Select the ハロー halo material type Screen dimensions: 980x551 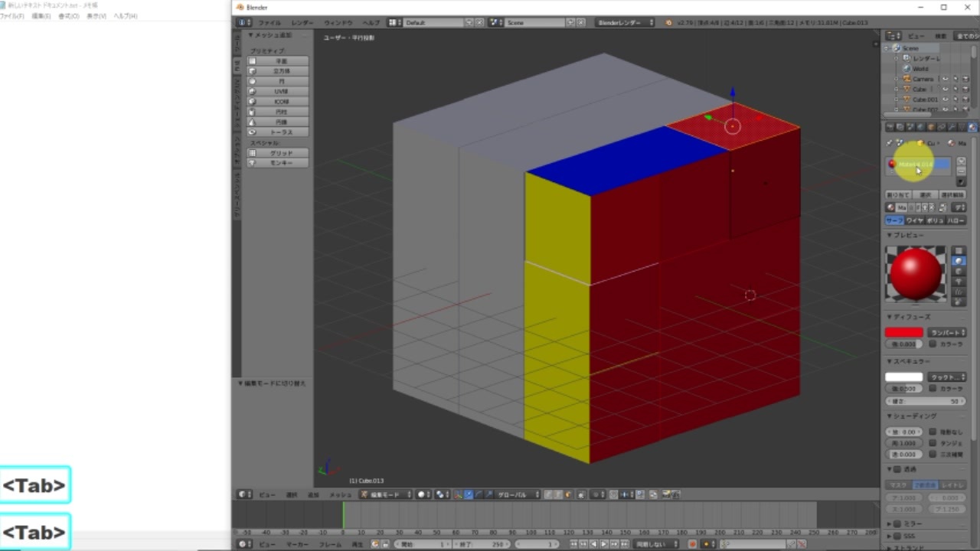tap(956, 220)
